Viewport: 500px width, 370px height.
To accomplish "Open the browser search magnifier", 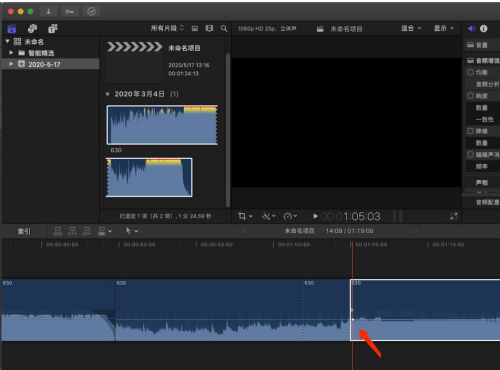I will 224,29.
